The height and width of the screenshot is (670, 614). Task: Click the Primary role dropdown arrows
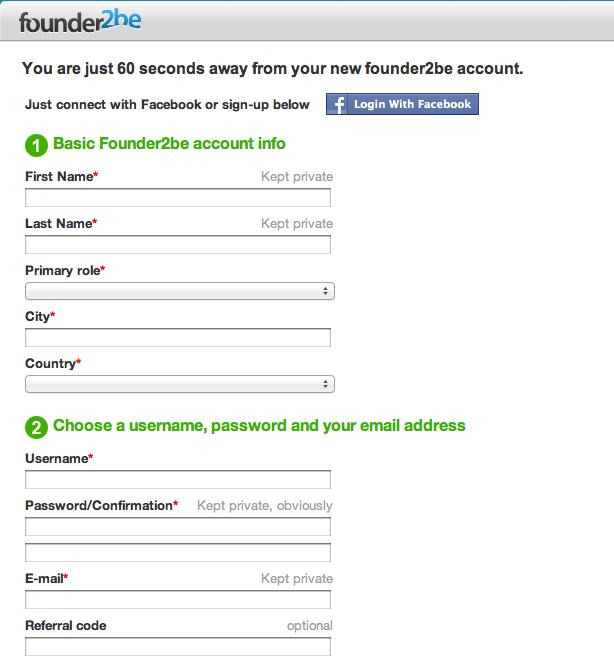pos(326,291)
